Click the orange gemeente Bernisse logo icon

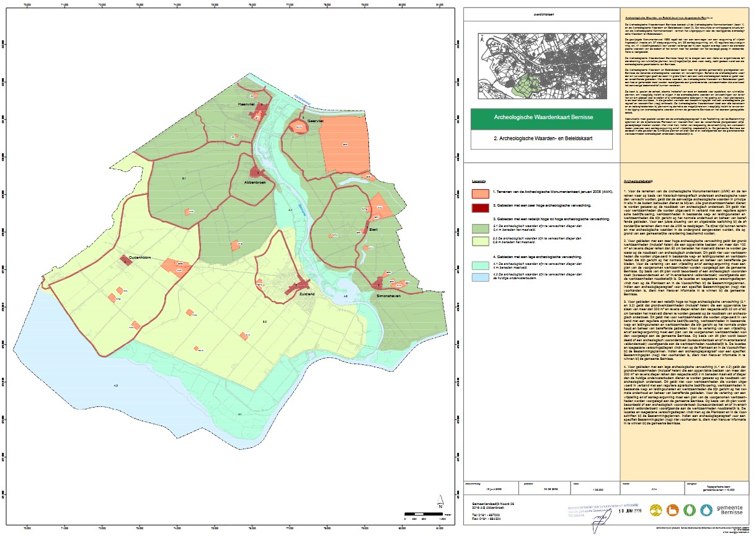click(673, 510)
